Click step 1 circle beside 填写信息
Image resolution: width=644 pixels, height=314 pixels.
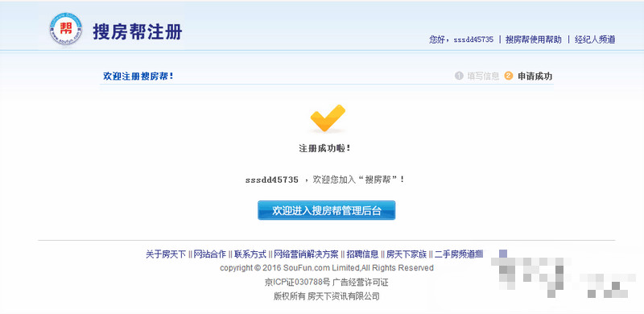pyautogui.click(x=459, y=76)
